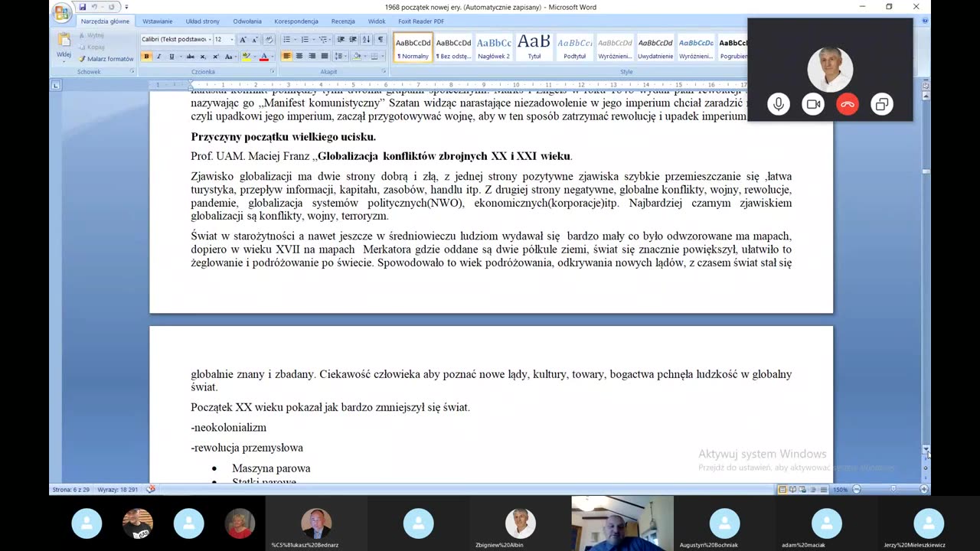Image resolution: width=980 pixels, height=551 pixels.
Task: Expand the Czcionka font dialog launcher
Action: (x=273, y=71)
